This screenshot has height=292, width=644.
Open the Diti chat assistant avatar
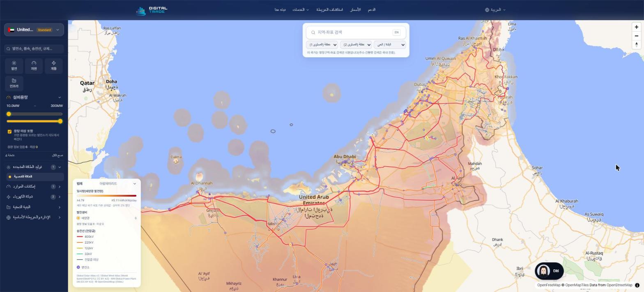(x=549, y=271)
